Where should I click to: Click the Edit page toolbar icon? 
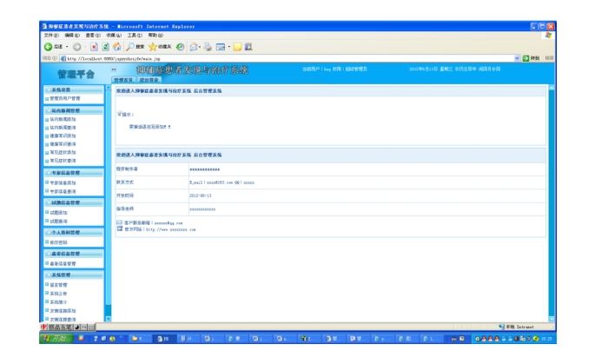click(221, 47)
